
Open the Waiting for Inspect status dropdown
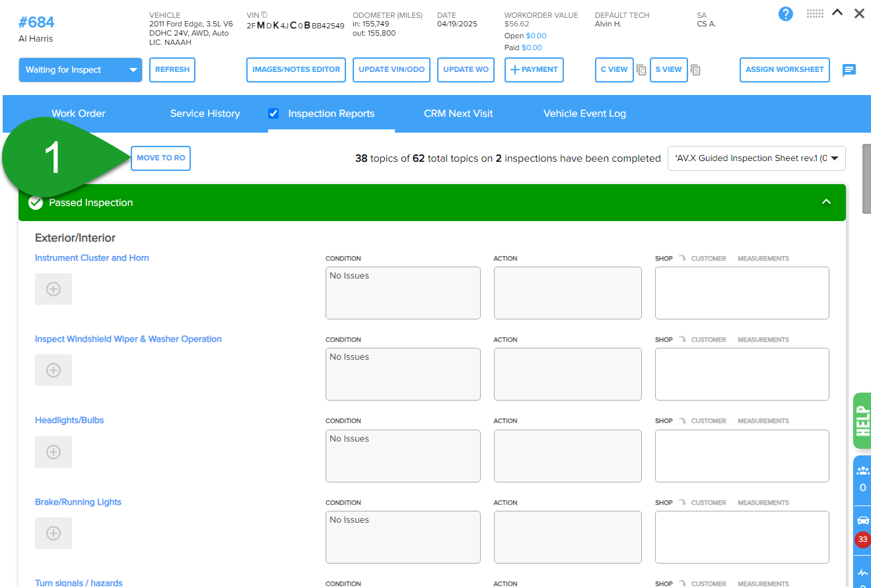click(81, 70)
